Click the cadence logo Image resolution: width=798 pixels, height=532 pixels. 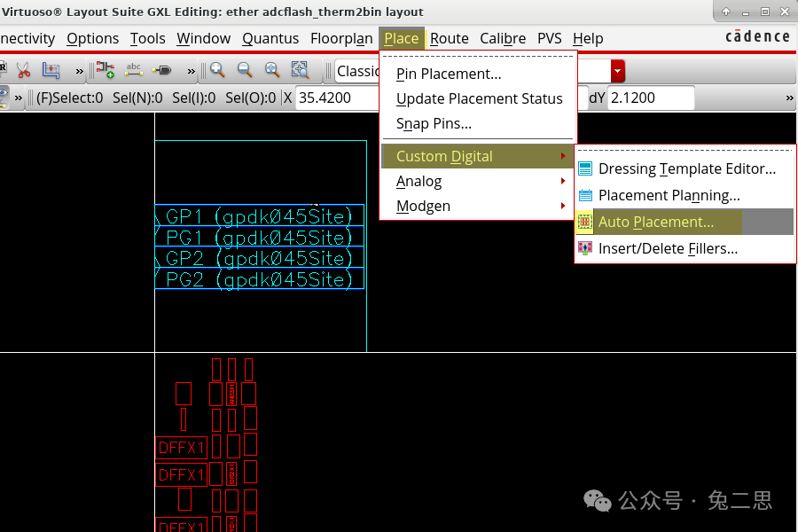point(757,36)
